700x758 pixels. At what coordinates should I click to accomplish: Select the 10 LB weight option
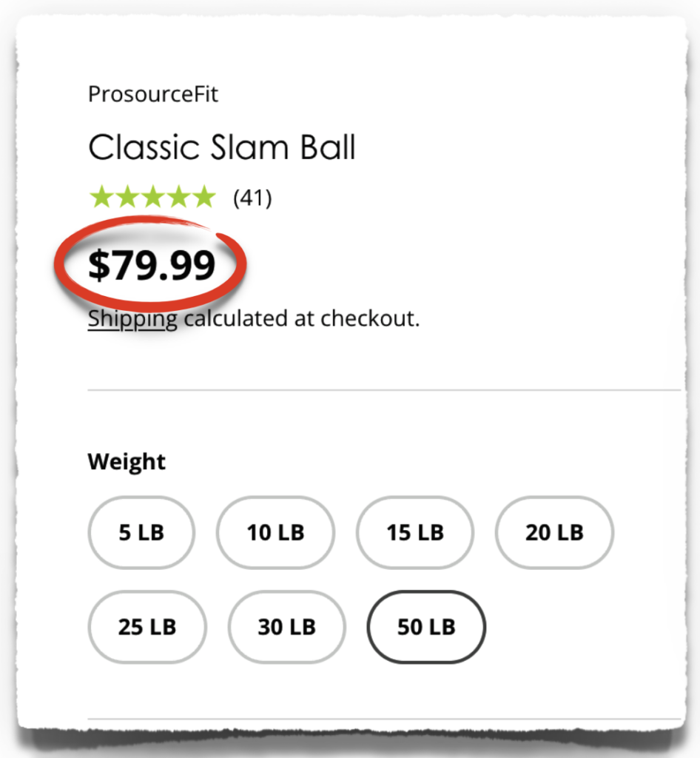[275, 532]
